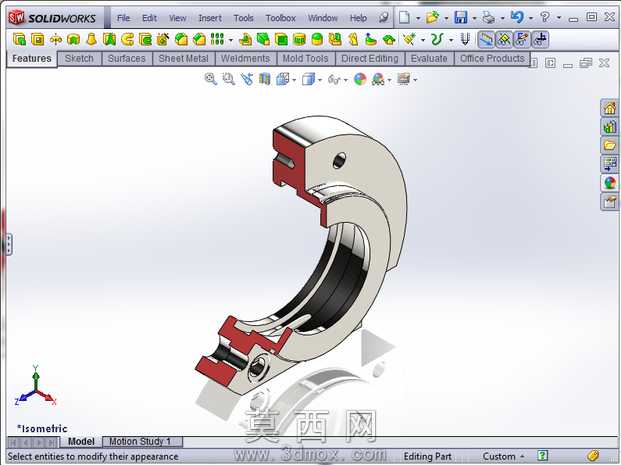Click the Zoom to Fit magnifier icon

tap(210, 79)
